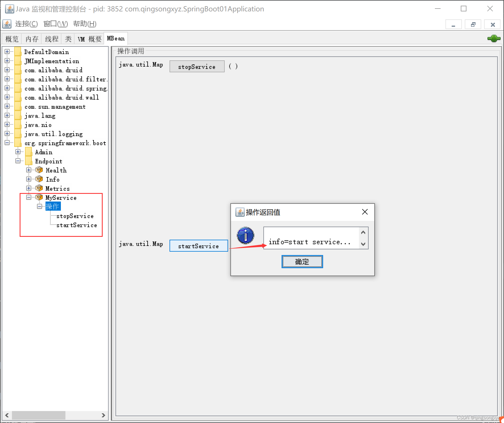This screenshot has height=423, width=504.
Task: Click the blue info icon in dialog
Action: [x=245, y=235]
